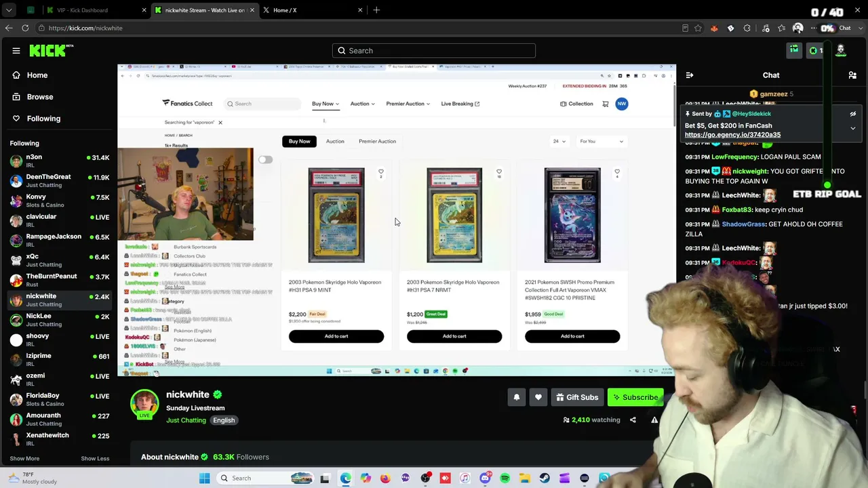Select the Auction filter tab
868x488 pixels.
(x=335, y=142)
